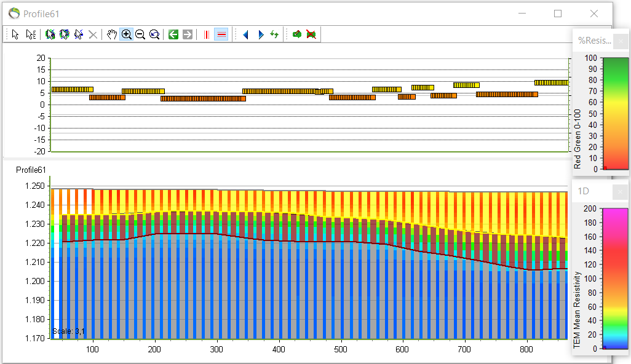Screen dimensions: 631x364
Task: Toggle vertical red lines icon
Action: 207,34
